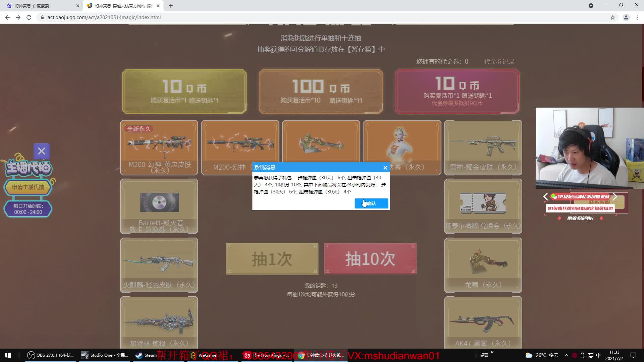The height and width of the screenshot is (362, 644).
Task: Open Chrome tab search dropdown
Action: 591,6
